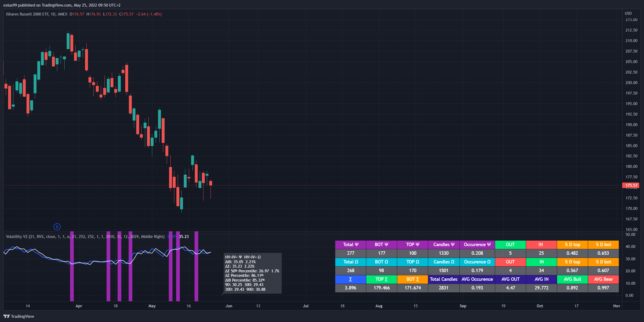Viewport: 644px width, 322px height.
Task: Click the indicator value 35.23
Action: (184, 237)
